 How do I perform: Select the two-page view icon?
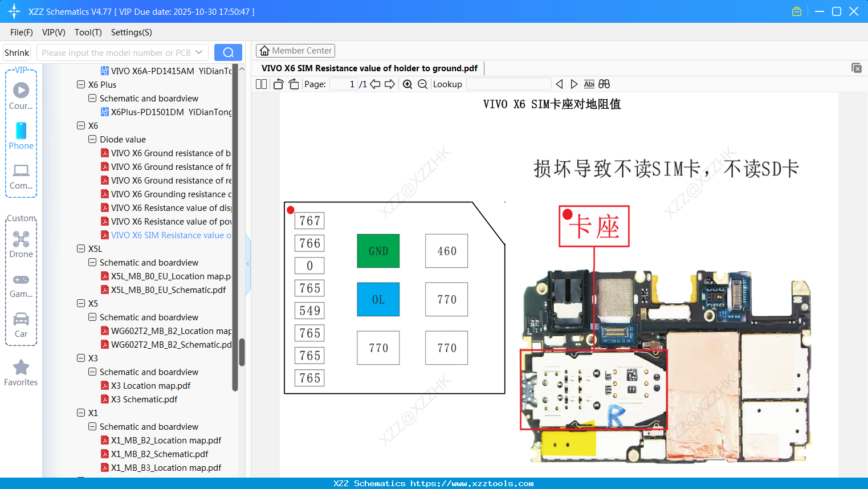point(261,84)
